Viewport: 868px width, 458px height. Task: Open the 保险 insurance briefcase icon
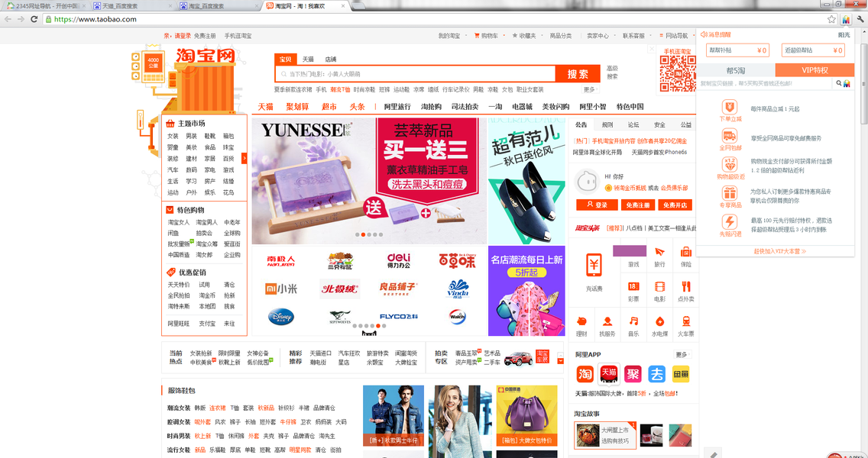(x=686, y=252)
